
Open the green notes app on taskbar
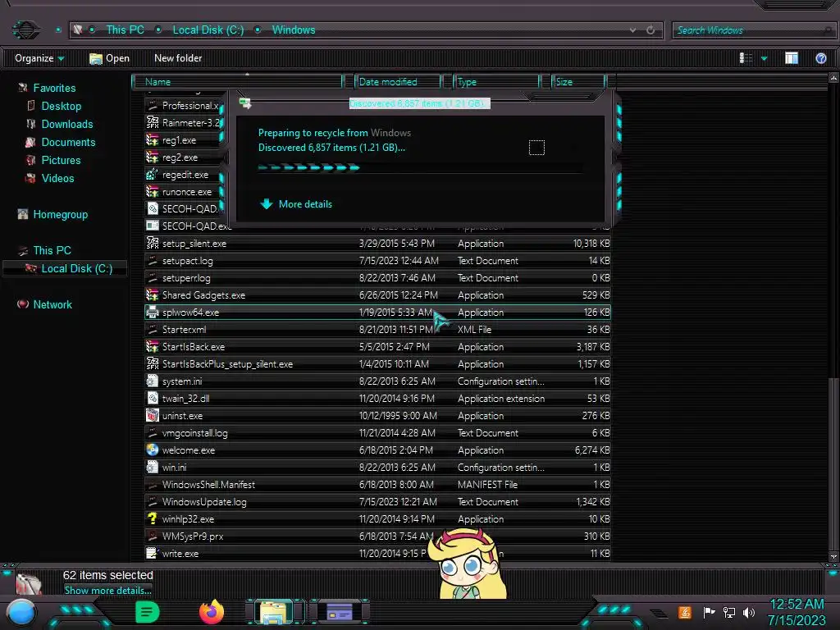[147, 612]
